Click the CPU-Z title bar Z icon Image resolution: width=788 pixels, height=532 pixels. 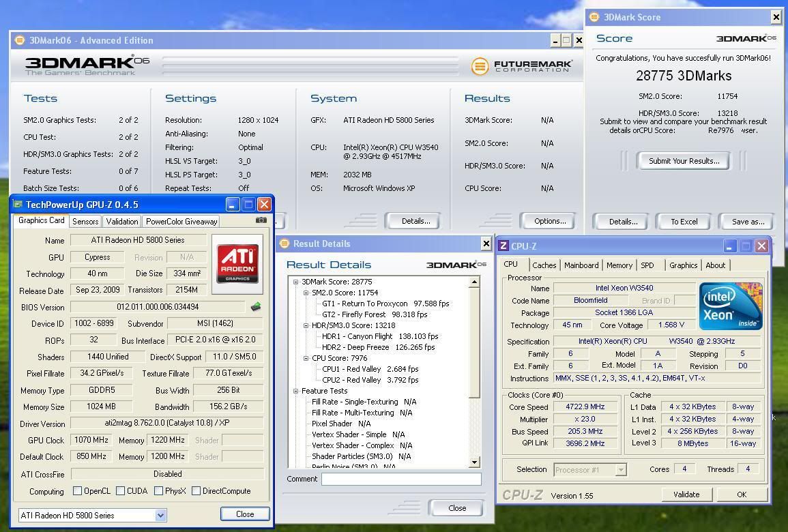click(x=503, y=246)
